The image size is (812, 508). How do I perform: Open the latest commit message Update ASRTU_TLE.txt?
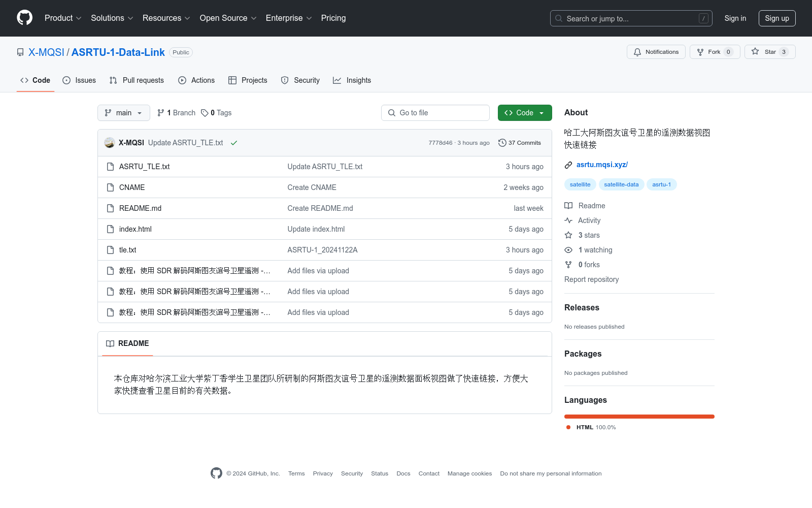(186, 143)
